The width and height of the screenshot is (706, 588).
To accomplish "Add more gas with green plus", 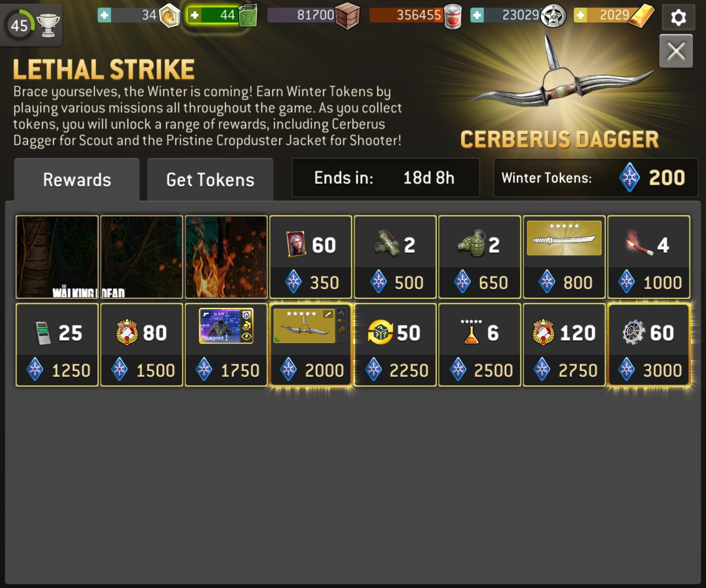I will [x=195, y=15].
